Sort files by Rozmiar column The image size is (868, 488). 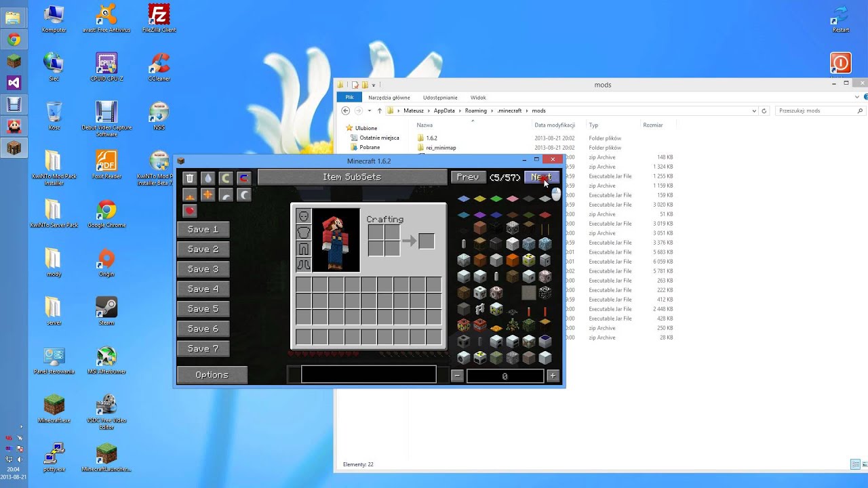[653, 125]
